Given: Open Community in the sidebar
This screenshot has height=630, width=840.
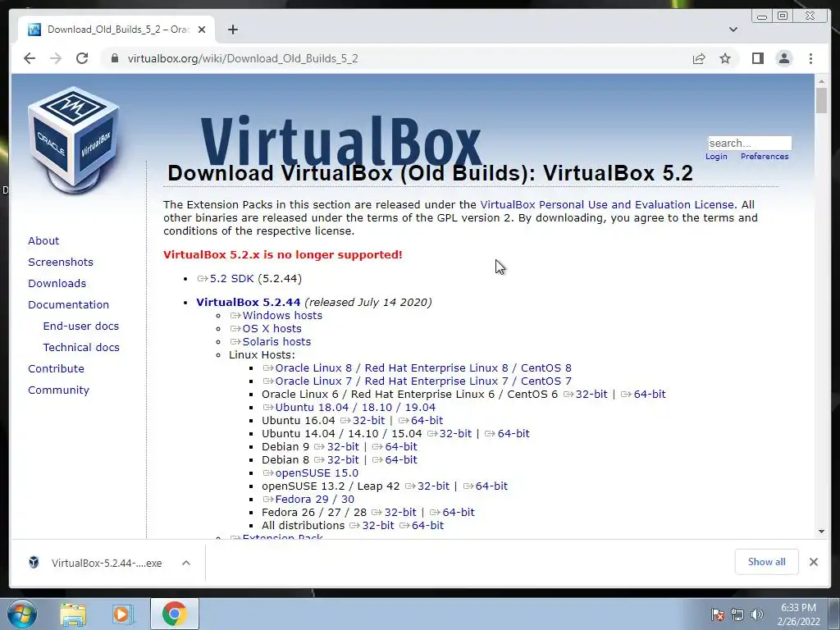Looking at the screenshot, I should point(58,390).
